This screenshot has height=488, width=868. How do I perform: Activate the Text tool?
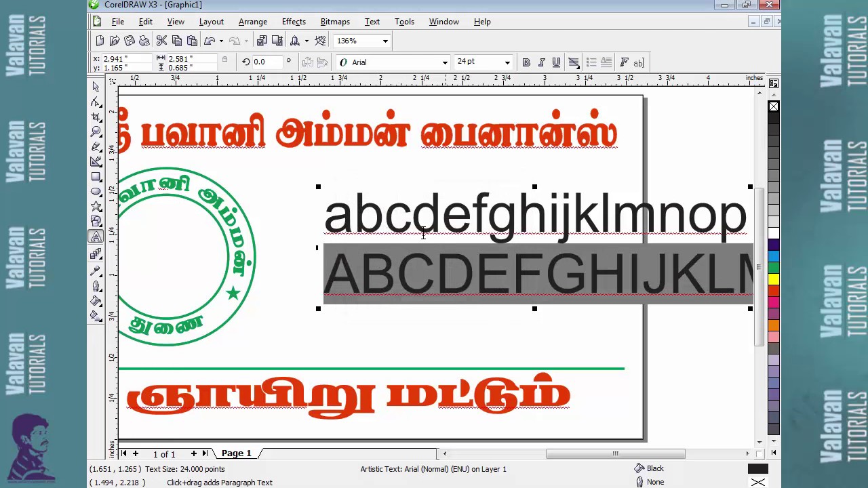tap(96, 237)
